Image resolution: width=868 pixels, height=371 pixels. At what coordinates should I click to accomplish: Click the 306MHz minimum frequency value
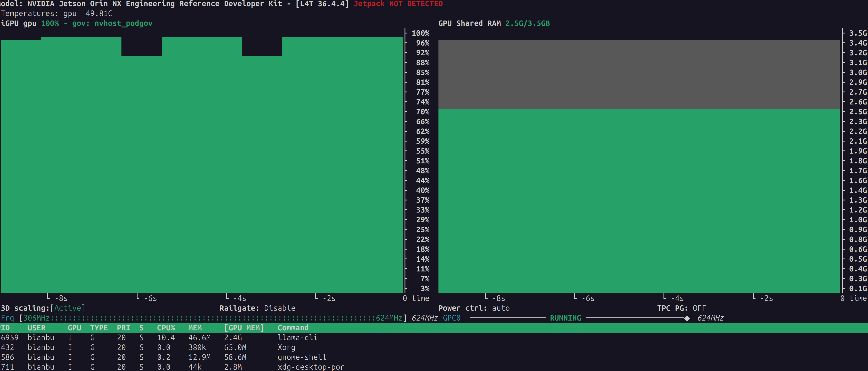pyautogui.click(x=36, y=318)
